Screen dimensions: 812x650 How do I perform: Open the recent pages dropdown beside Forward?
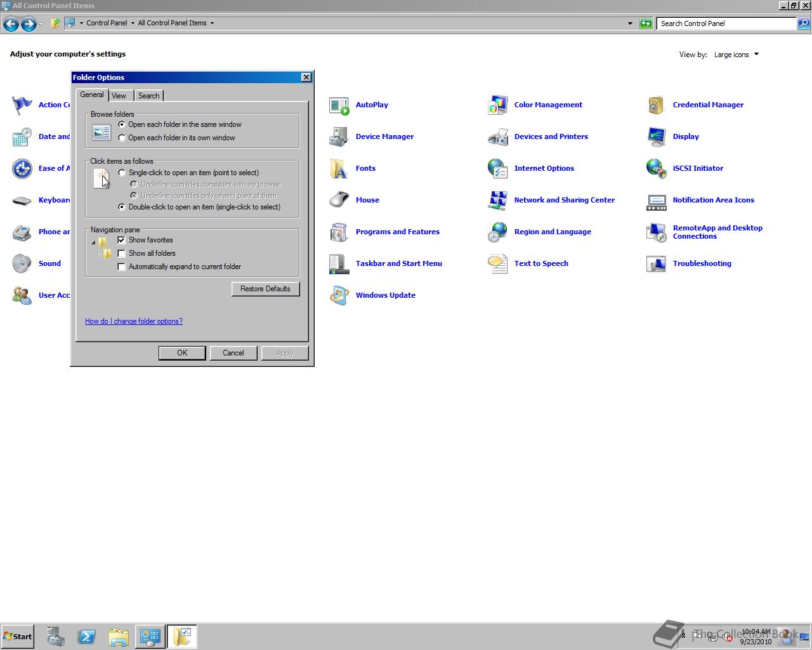point(41,24)
